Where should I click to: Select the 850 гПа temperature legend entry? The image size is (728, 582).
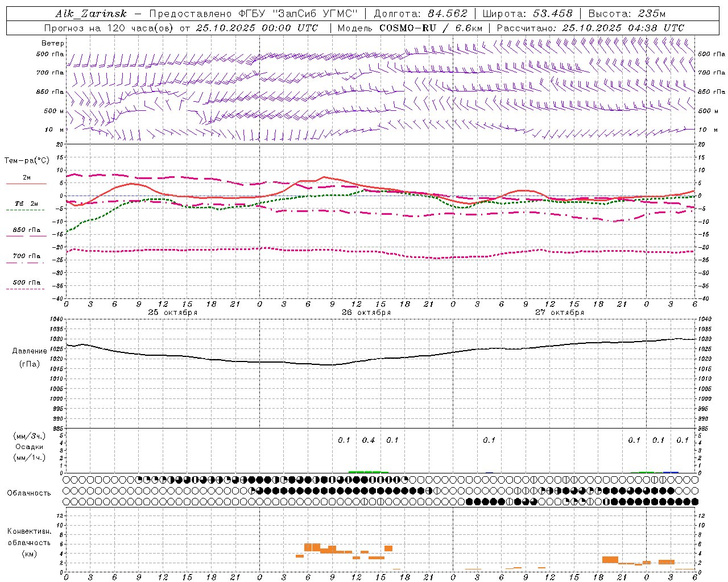(x=26, y=230)
